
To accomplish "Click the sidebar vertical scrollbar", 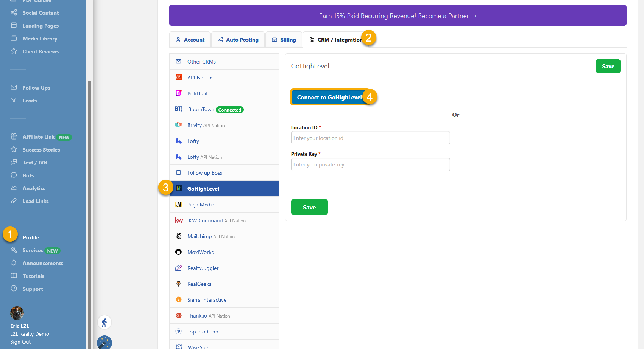I will [89, 214].
